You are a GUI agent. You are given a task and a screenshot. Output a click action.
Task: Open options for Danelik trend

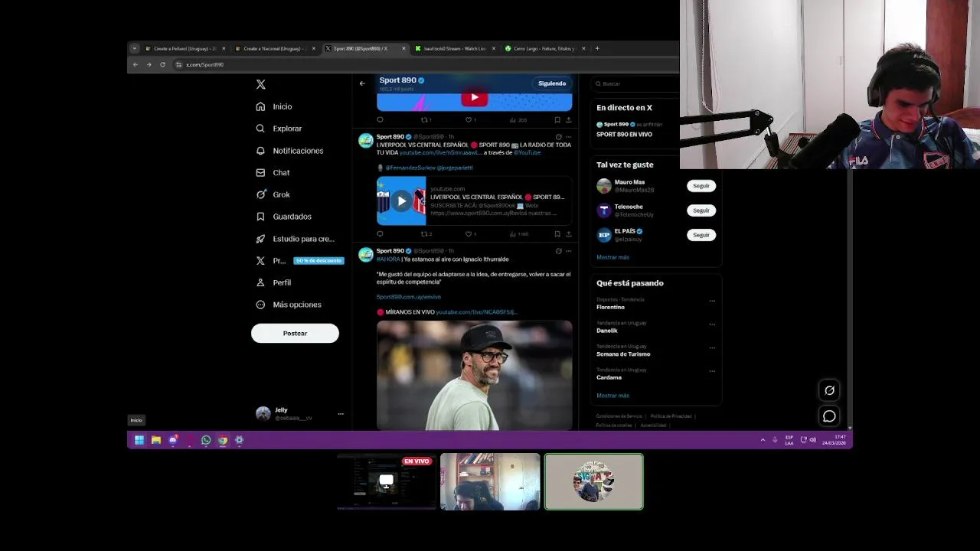click(x=712, y=324)
